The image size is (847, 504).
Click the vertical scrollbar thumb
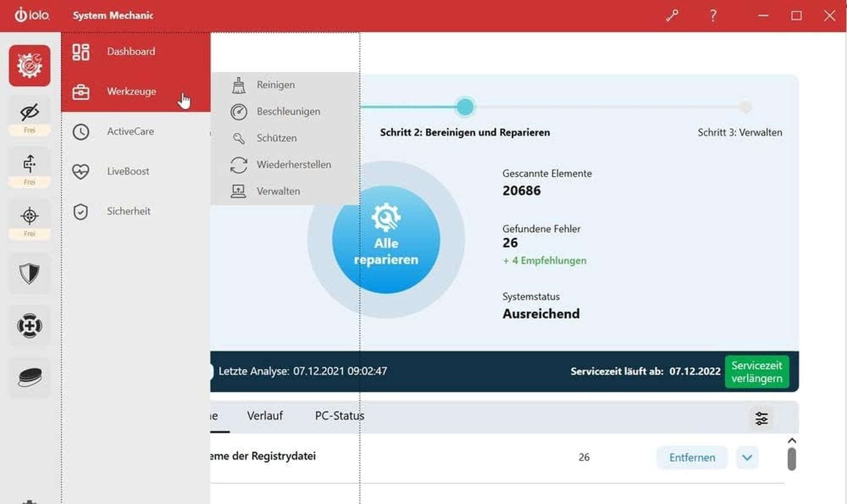click(792, 459)
